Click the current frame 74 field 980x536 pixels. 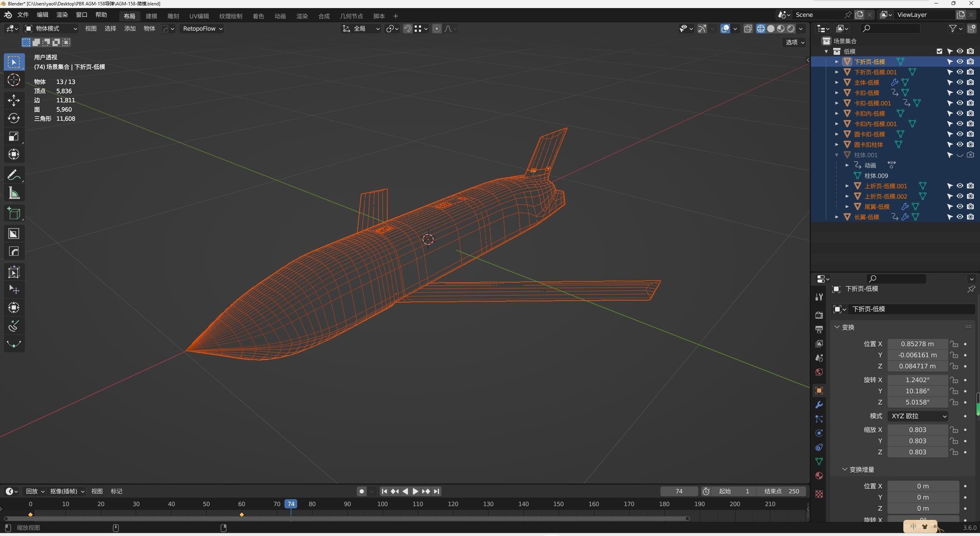pyautogui.click(x=679, y=491)
